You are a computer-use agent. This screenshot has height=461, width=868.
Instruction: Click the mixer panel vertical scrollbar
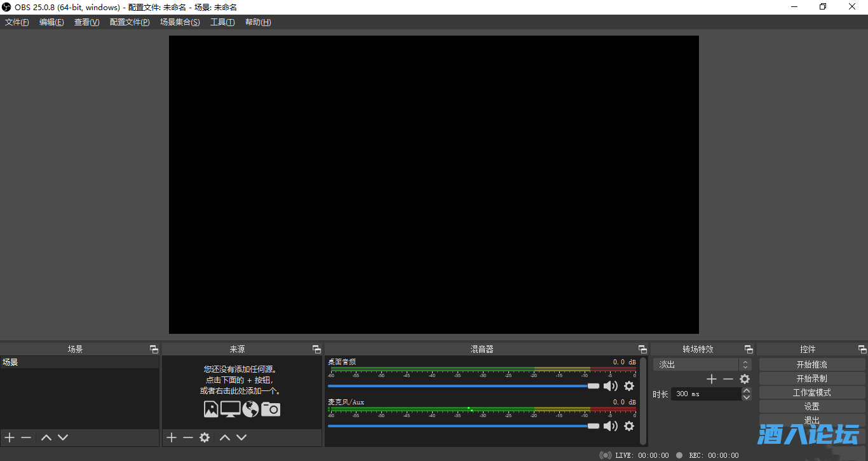643,401
